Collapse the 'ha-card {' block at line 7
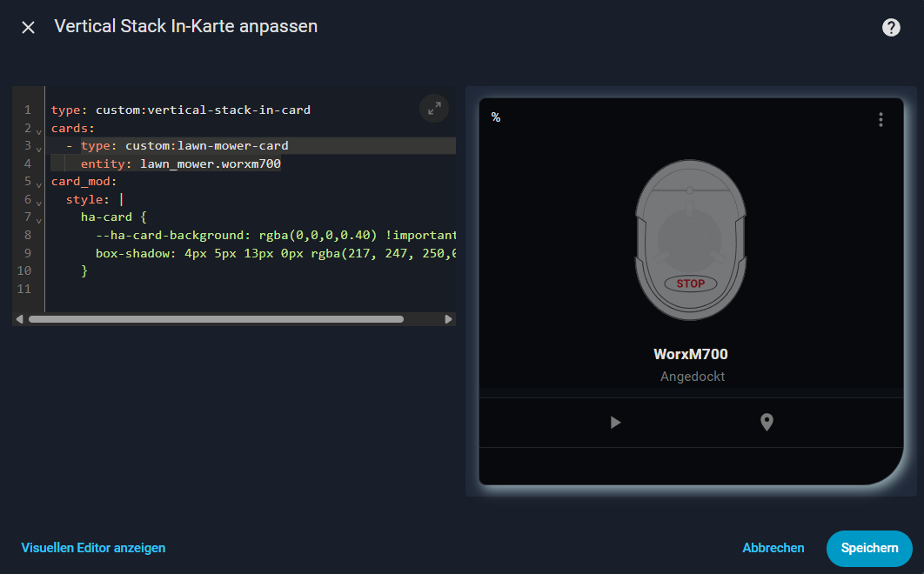Screen dimensions: 924x574 pos(39,219)
